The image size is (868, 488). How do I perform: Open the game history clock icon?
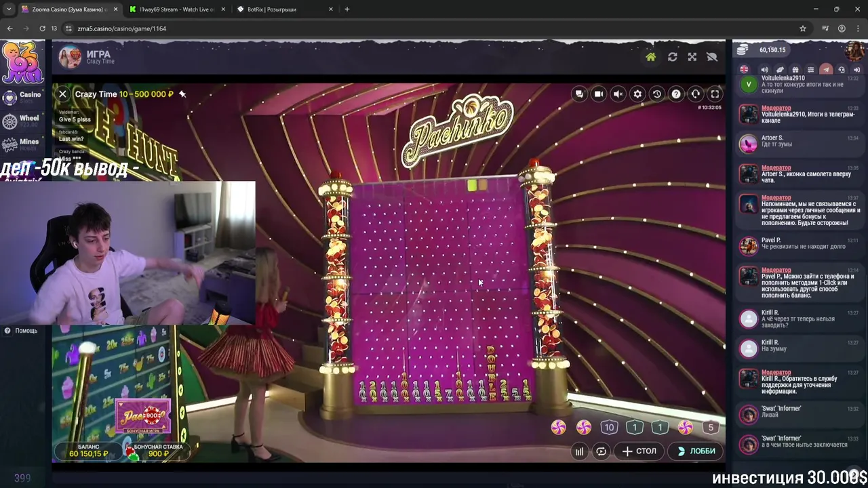(657, 94)
